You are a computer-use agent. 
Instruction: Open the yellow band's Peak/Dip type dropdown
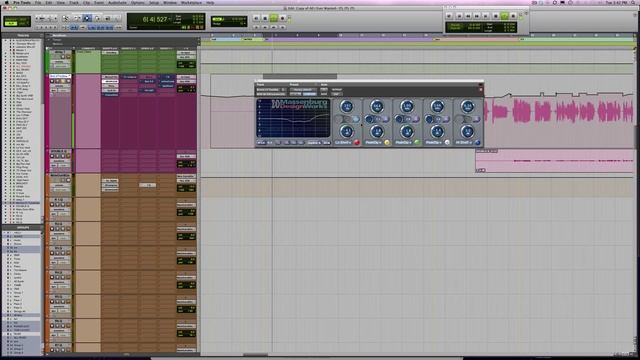point(373,142)
